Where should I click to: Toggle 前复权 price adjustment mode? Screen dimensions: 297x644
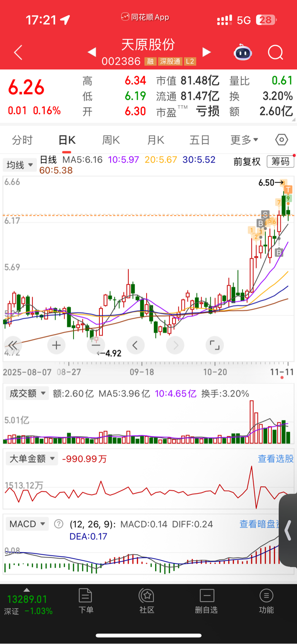247,161
